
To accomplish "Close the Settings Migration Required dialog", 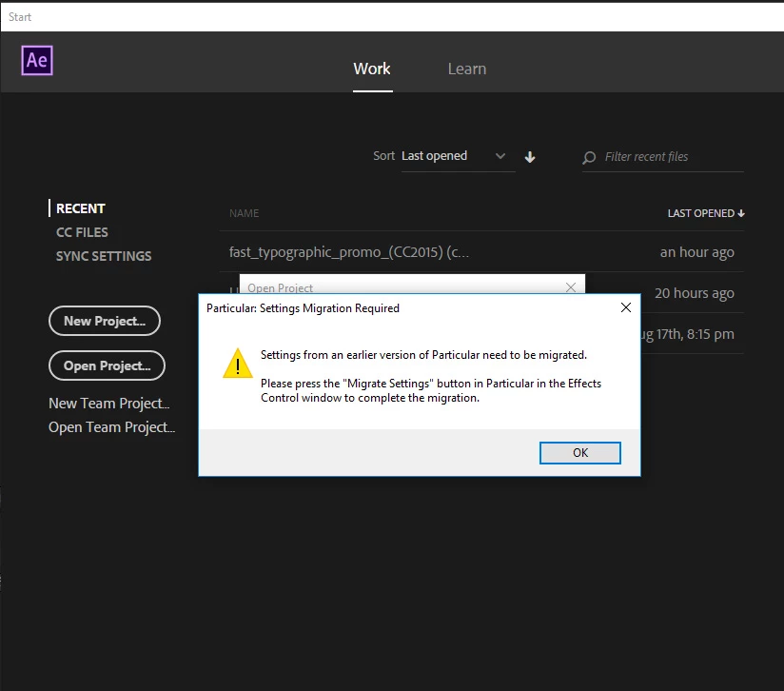I will click(625, 307).
